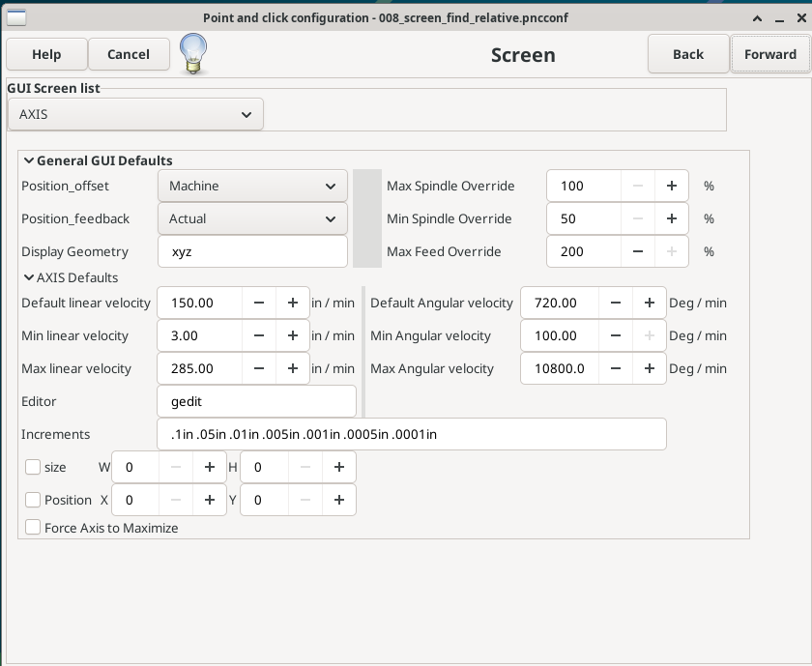Open the Position_feedback Actual dropdown
Viewport: 812px width, 666px height.
click(x=251, y=218)
